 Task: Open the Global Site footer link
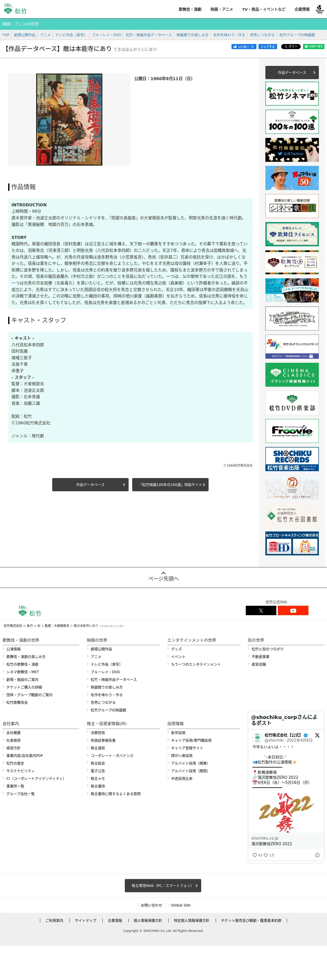181,905
